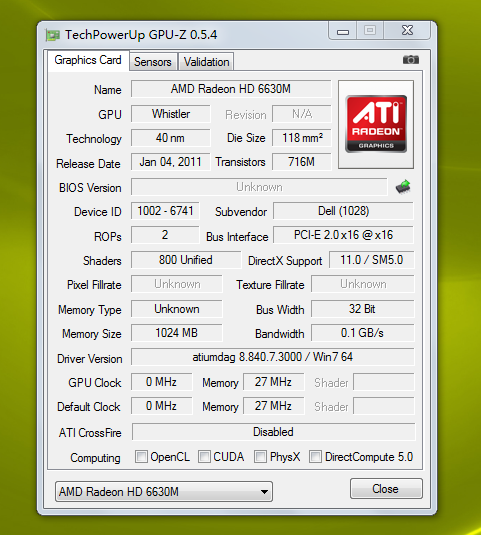Enable the OpenCL checkbox
Screen dimensions: 481x535
[141, 457]
